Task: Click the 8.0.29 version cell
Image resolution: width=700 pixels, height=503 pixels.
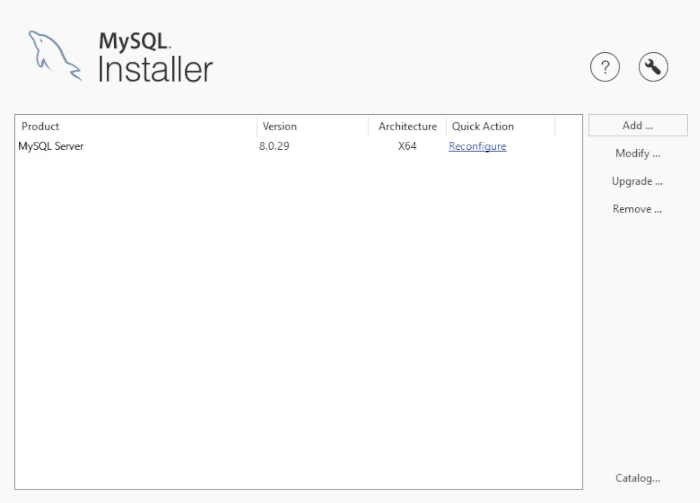Action: [x=274, y=146]
